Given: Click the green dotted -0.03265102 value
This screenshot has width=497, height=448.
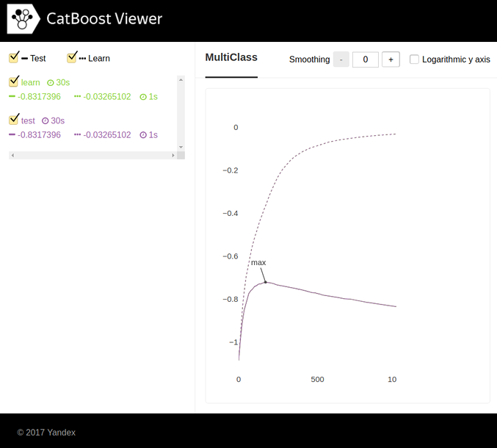Looking at the screenshot, I should [107, 97].
